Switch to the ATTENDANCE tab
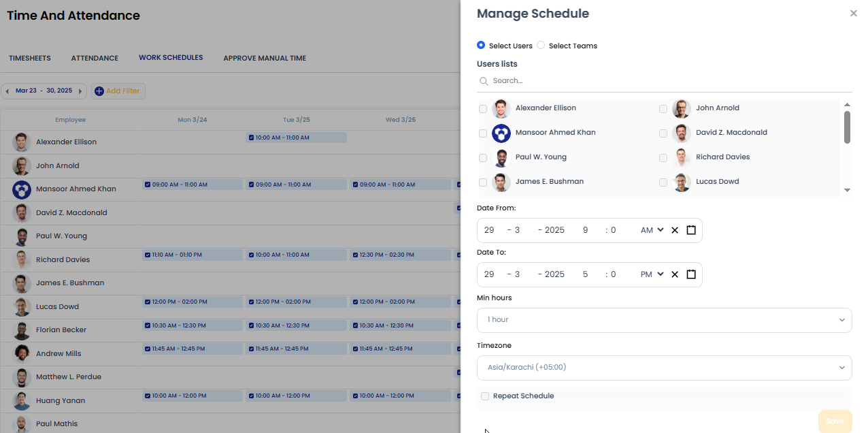The width and height of the screenshot is (868, 433). click(x=94, y=58)
